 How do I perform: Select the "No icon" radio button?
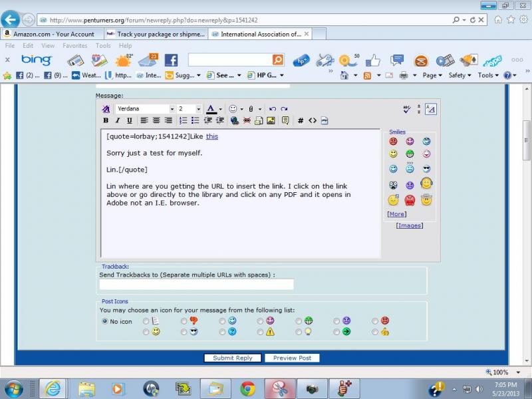[104, 321]
